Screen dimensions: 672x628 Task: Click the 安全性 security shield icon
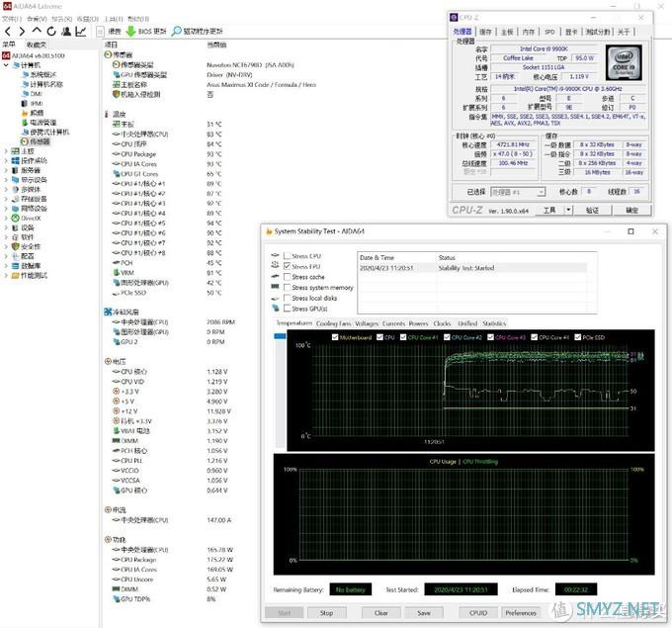[x=16, y=246]
